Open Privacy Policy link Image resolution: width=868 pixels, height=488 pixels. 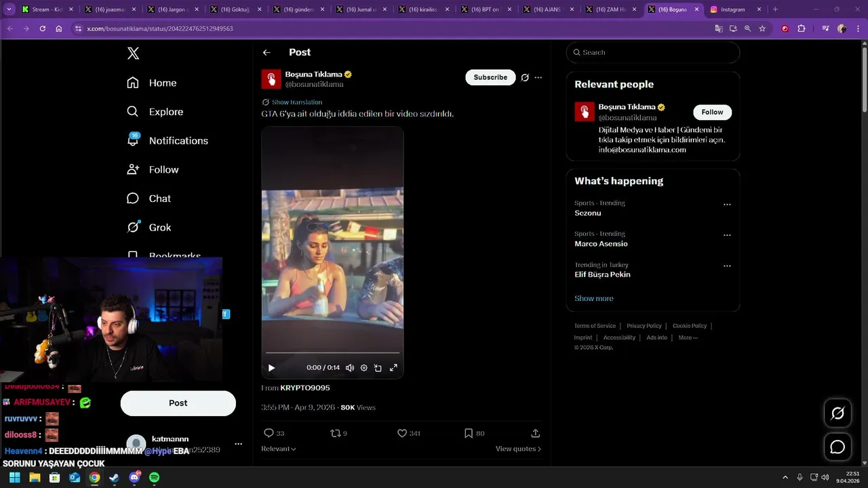(644, 326)
